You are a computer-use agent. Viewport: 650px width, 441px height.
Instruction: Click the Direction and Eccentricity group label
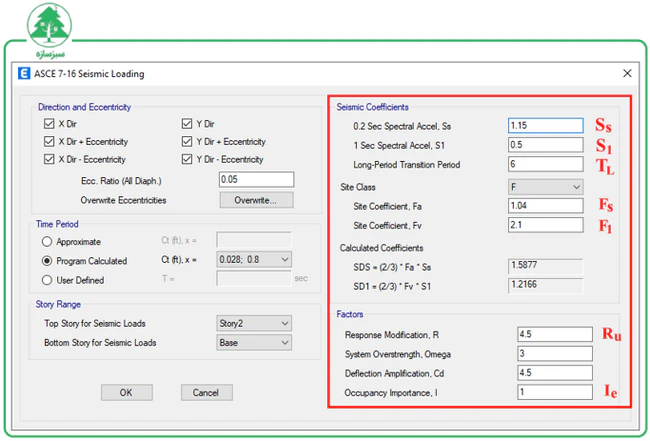click(84, 107)
